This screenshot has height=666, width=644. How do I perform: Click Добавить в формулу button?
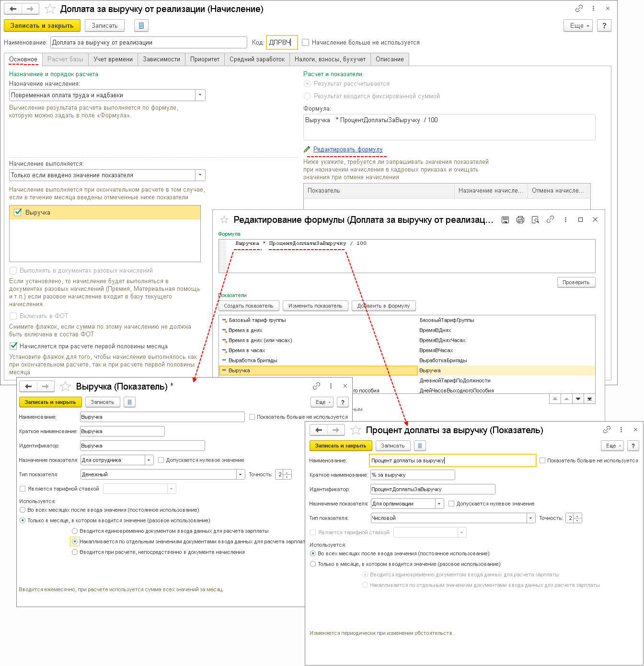click(383, 306)
